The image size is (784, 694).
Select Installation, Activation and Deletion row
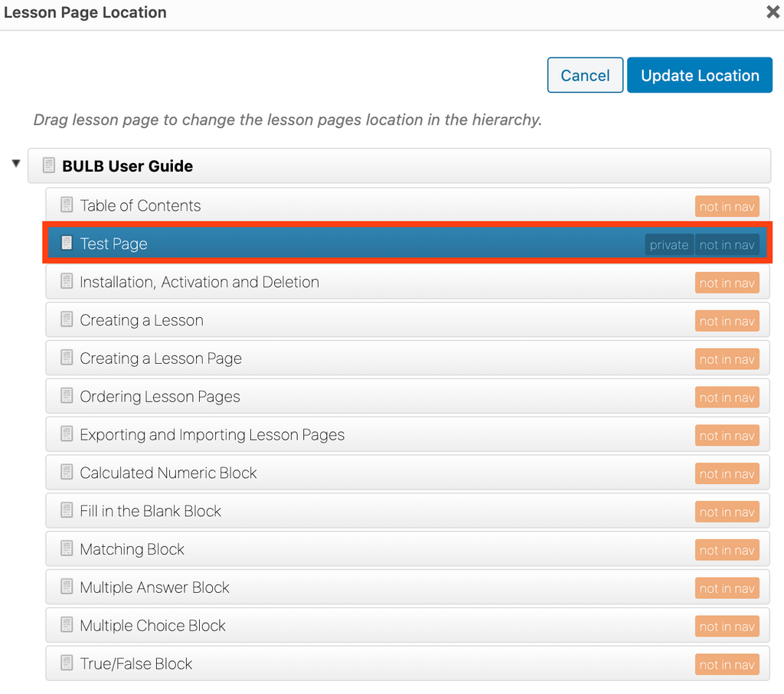point(407,282)
